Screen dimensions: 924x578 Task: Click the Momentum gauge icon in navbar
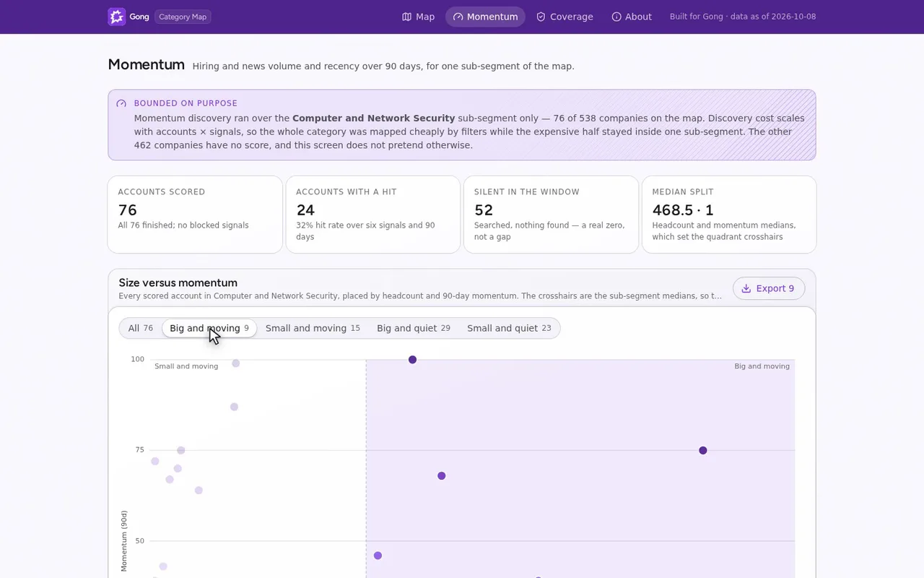tap(458, 17)
